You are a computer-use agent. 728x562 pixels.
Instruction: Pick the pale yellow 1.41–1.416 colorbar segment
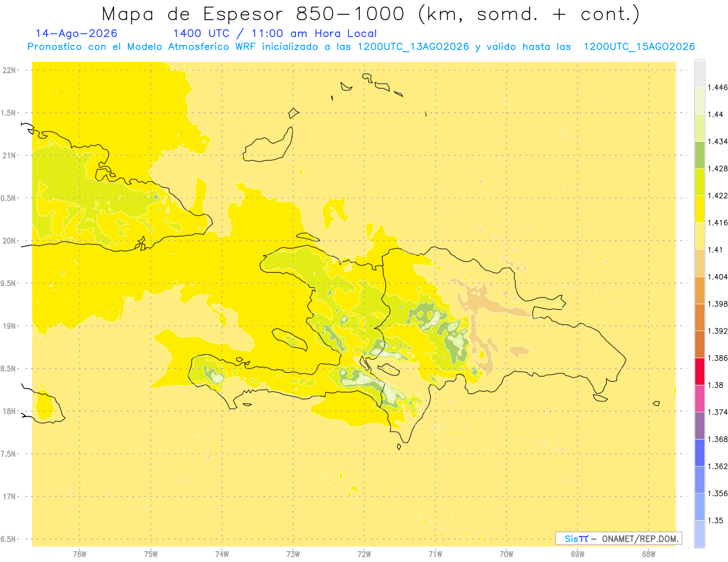coord(699,236)
